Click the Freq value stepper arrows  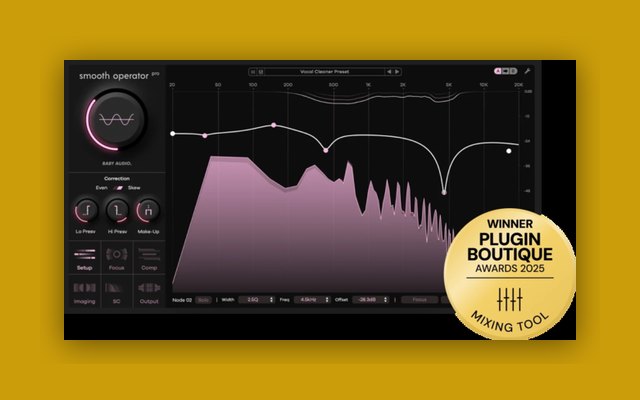pyautogui.click(x=327, y=300)
